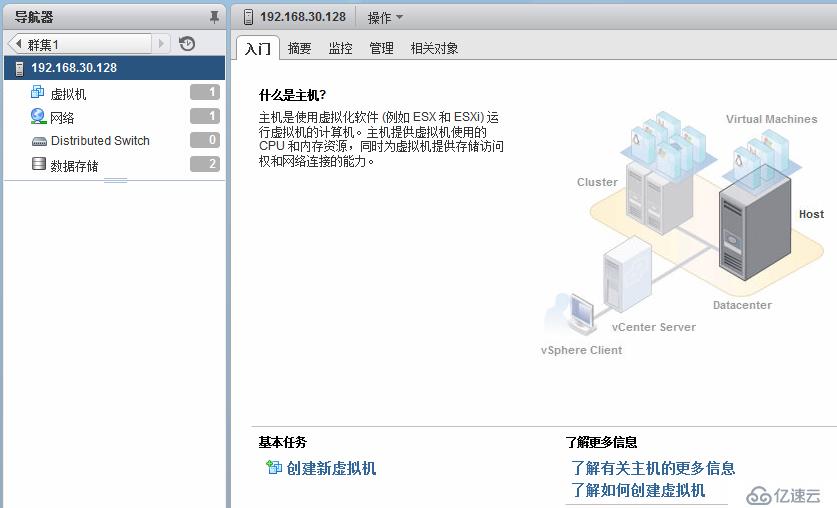Click the 了解更多信息 heading
This screenshot has width=837, height=508.
click(x=601, y=442)
